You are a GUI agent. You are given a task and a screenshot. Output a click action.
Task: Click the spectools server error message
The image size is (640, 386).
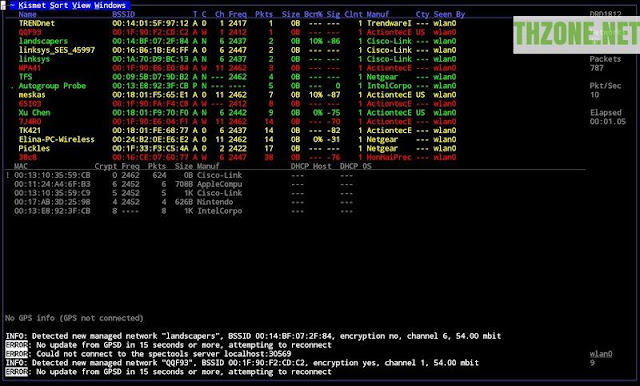149,354
